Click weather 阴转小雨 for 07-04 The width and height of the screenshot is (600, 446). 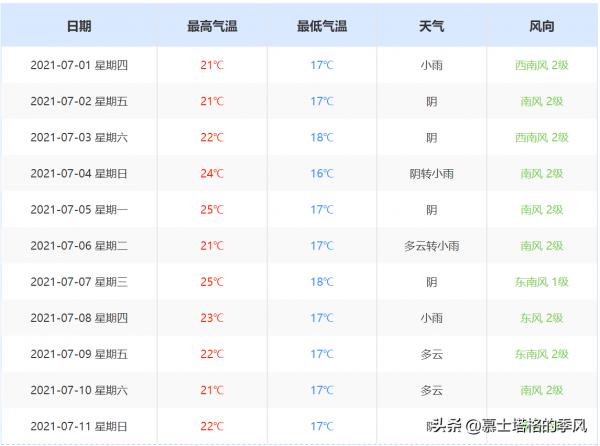tap(432, 174)
